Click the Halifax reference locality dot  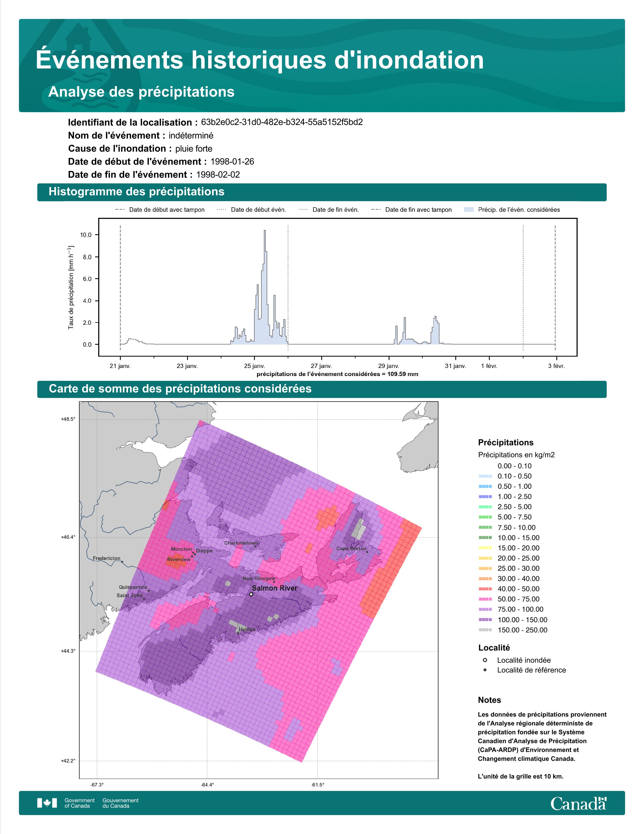pos(238,633)
